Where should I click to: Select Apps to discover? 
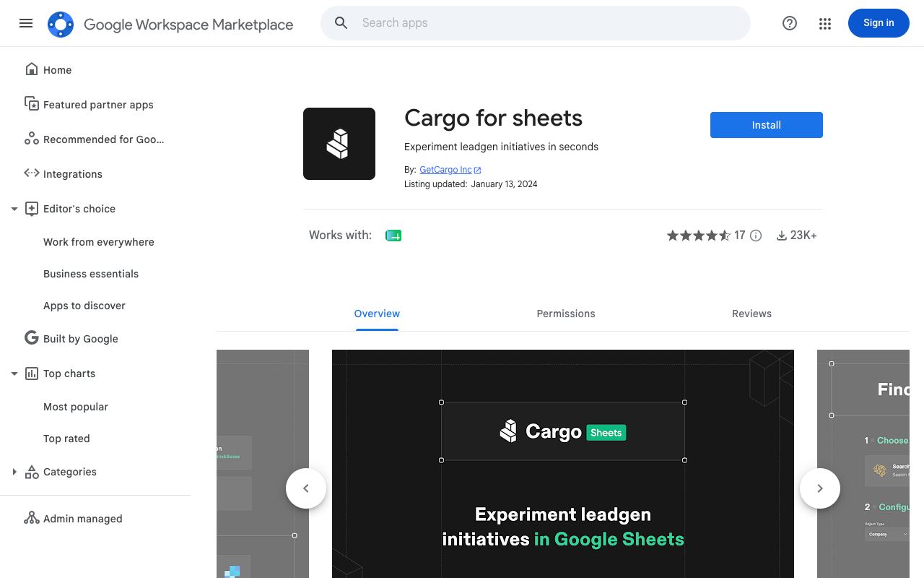point(84,306)
